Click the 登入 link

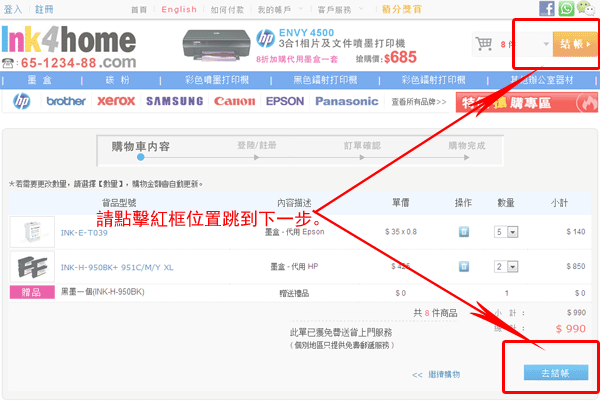[13, 9]
